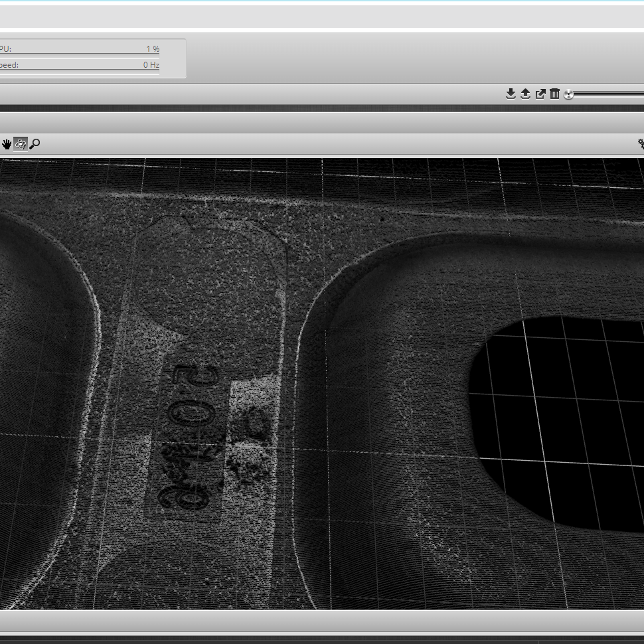
Task: Click the trash can delete icon
Action: click(x=554, y=94)
